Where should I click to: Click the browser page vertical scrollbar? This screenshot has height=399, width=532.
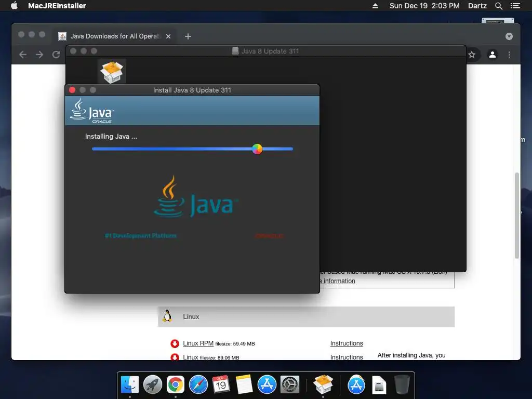(x=517, y=216)
